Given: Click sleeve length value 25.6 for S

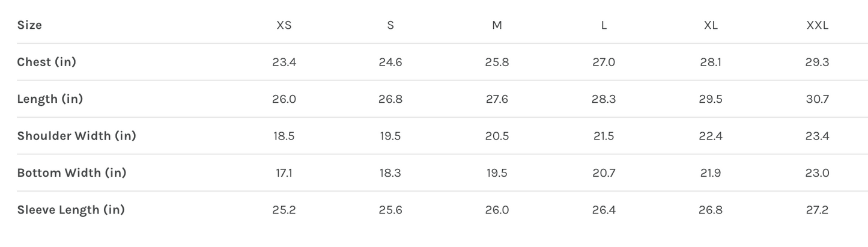Looking at the screenshot, I should tap(390, 210).
